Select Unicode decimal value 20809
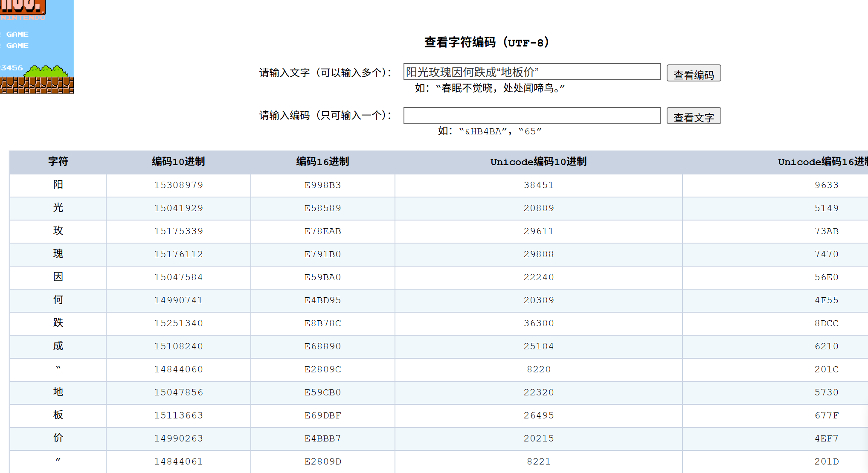Viewport: 868px width, 473px height. click(x=538, y=208)
